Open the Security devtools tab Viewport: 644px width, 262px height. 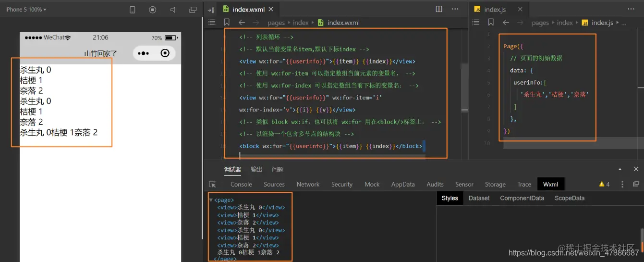coord(342,184)
